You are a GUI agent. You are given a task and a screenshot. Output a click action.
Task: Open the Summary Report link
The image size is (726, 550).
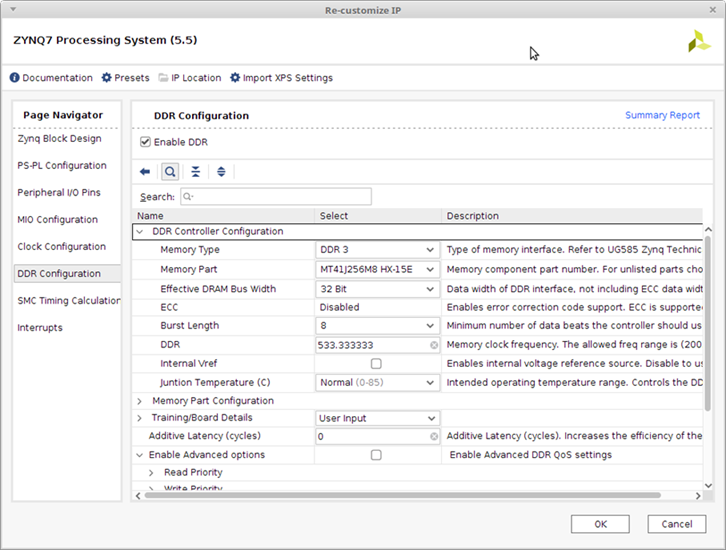[662, 116]
